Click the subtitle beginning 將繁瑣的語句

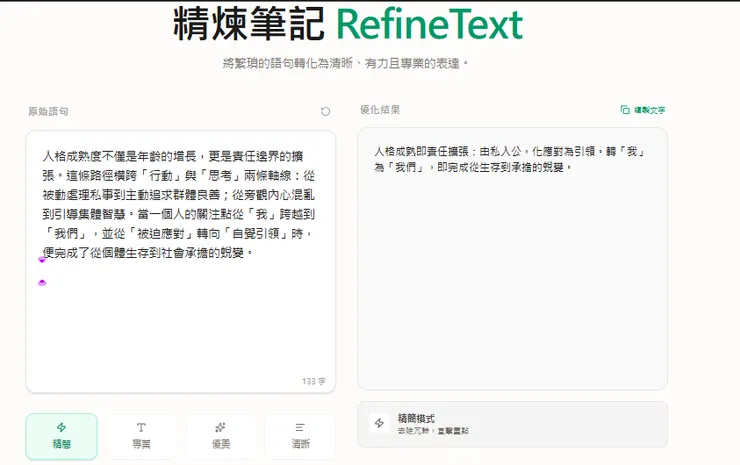click(x=345, y=63)
